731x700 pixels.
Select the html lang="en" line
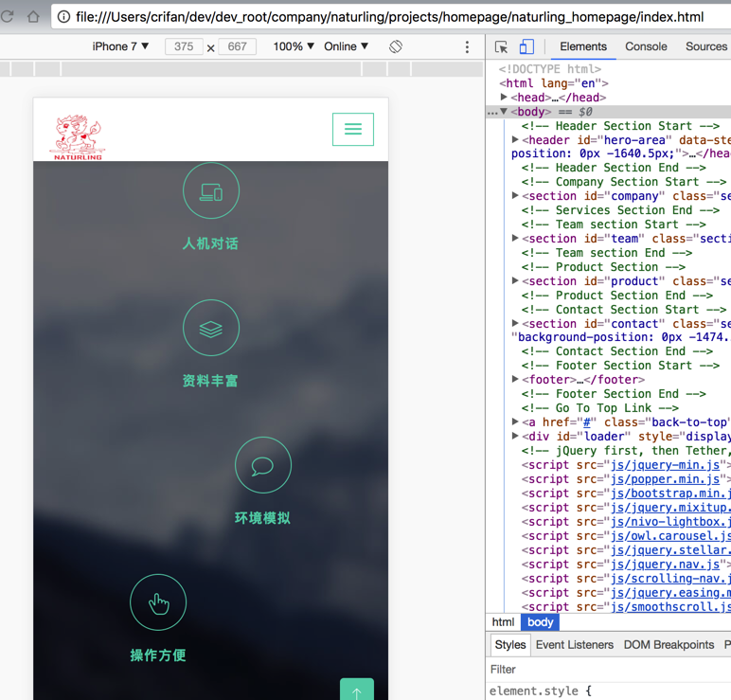point(553,83)
